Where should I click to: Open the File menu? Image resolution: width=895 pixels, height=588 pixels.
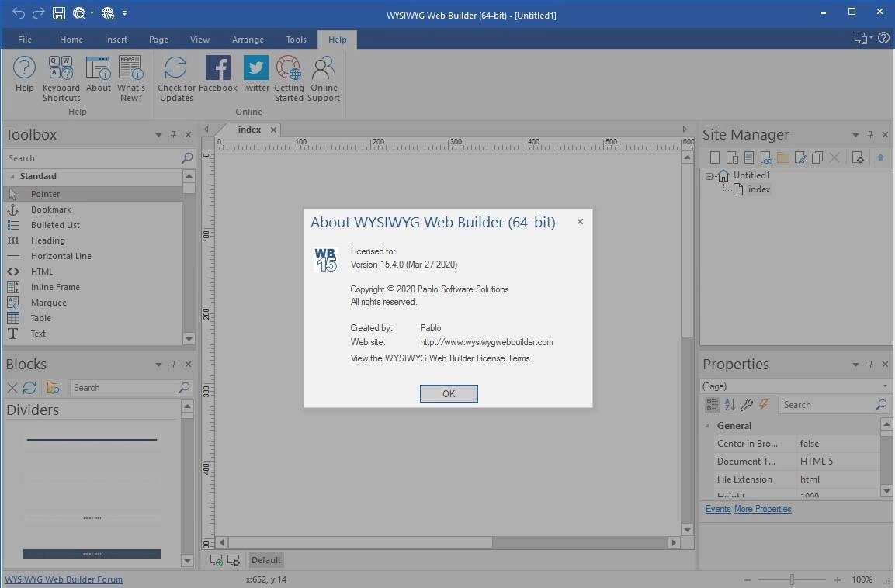25,40
